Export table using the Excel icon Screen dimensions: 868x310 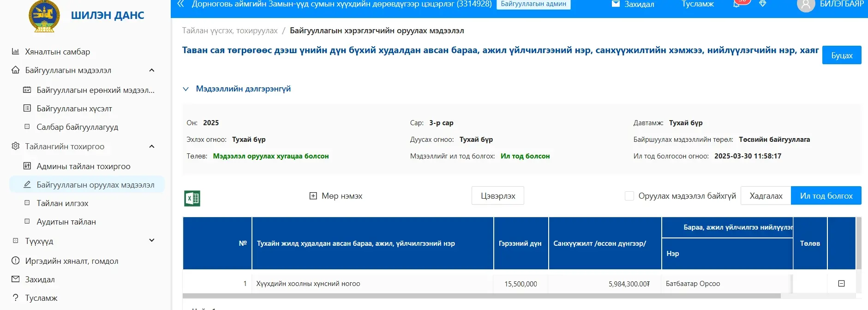pos(192,198)
